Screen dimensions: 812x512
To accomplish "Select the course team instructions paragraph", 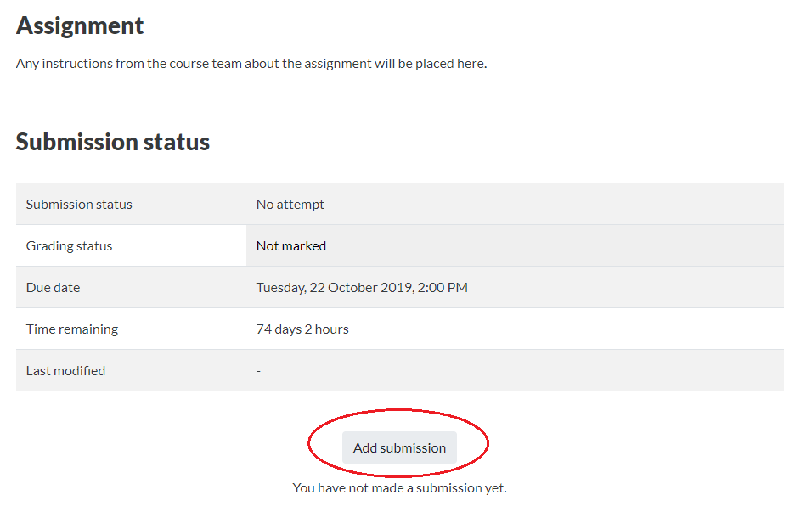I will pos(251,64).
